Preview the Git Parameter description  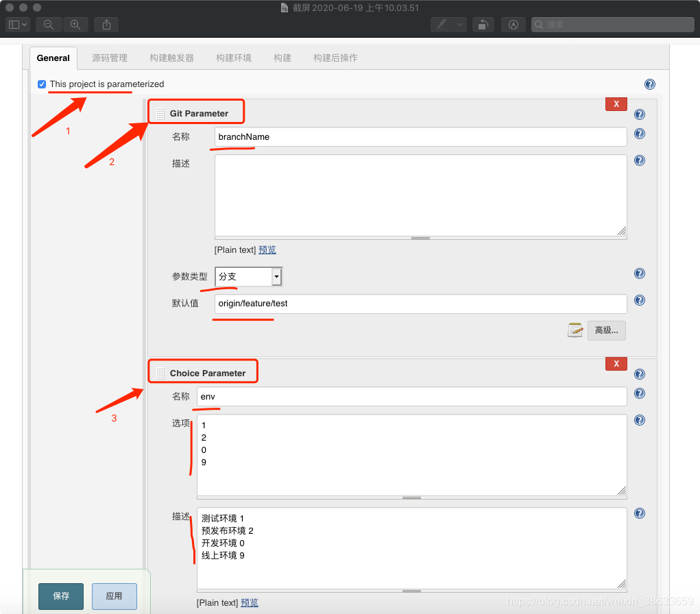coord(267,250)
